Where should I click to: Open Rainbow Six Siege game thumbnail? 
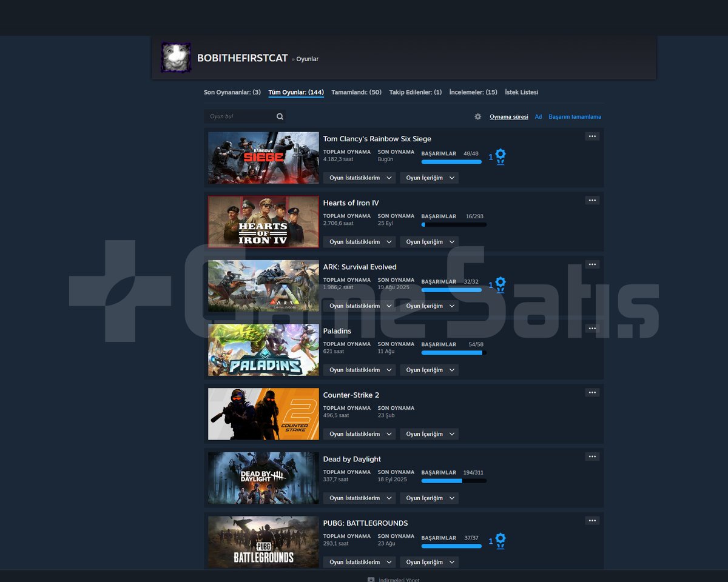tap(263, 158)
